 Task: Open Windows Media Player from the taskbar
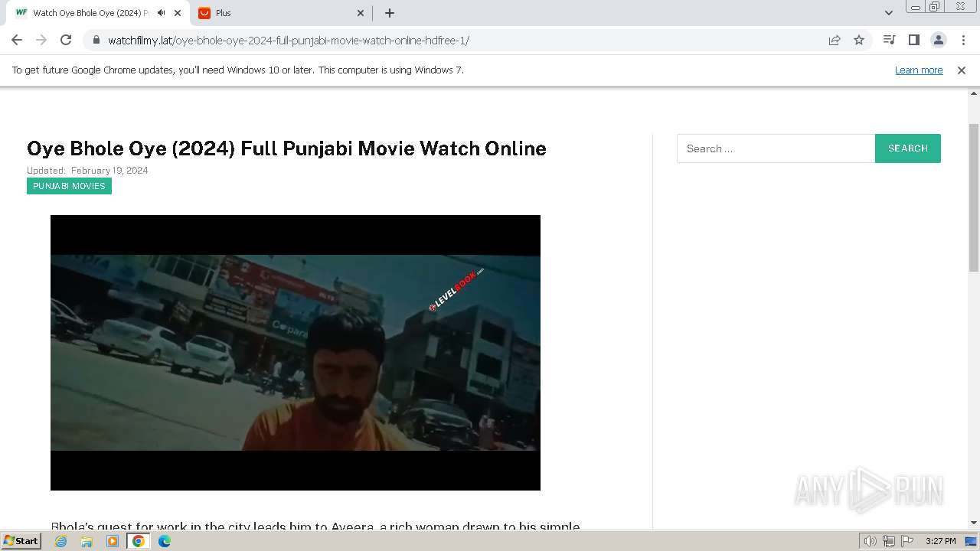tap(113, 541)
